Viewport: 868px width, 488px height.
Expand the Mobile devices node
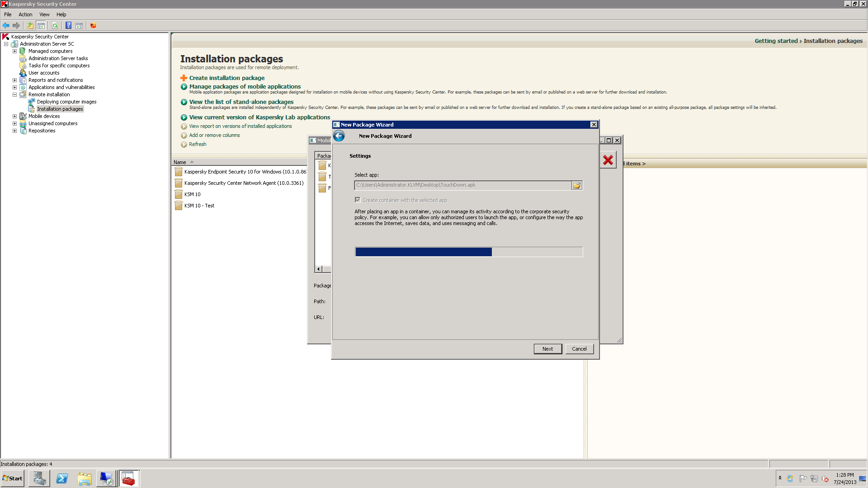point(14,116)
